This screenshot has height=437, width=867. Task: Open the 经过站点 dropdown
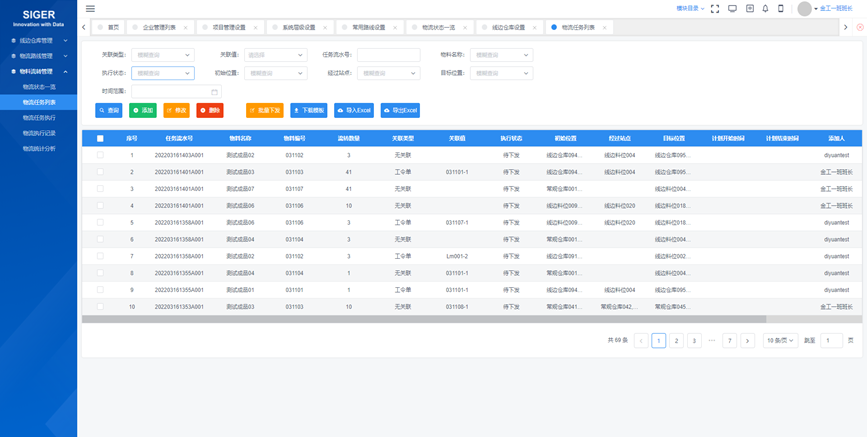(389, 73)
